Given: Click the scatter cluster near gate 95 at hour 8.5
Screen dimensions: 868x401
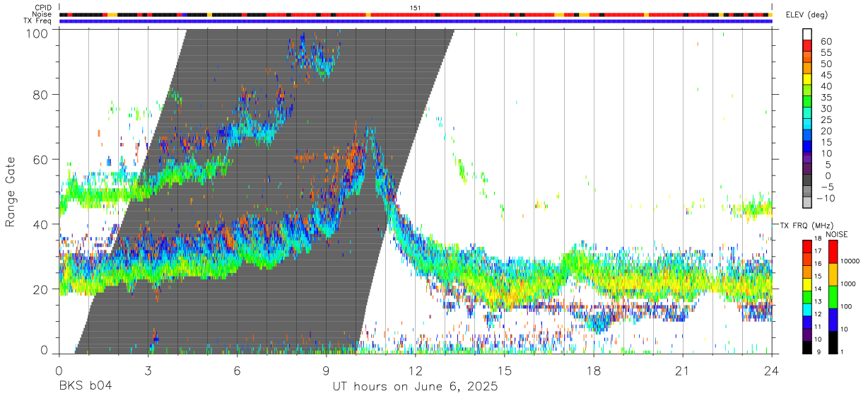Looking at the screenshot, I should (x=312, y=55).
